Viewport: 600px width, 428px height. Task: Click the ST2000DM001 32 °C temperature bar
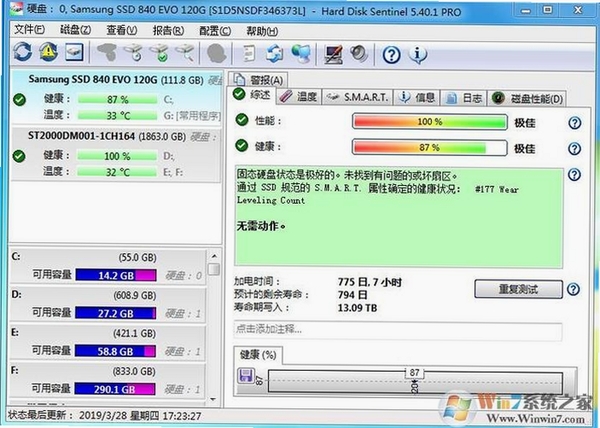pyautogui.click(x=117, y=172)
